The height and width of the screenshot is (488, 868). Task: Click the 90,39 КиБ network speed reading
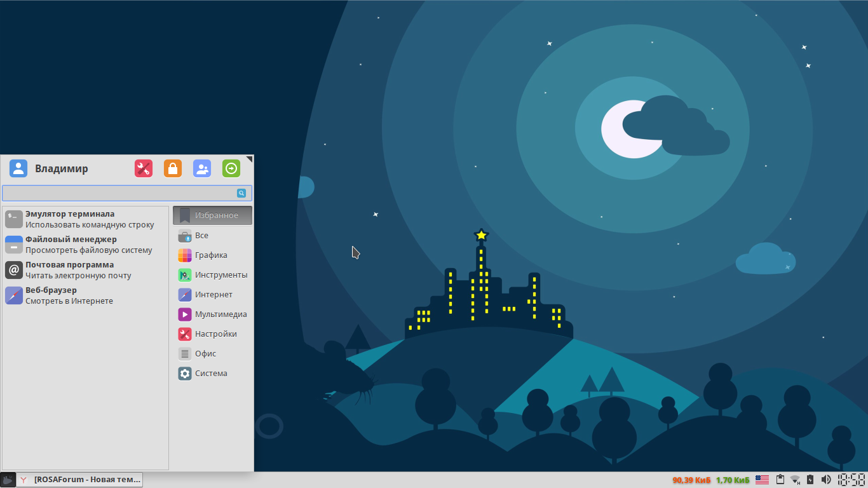[691, 480]
